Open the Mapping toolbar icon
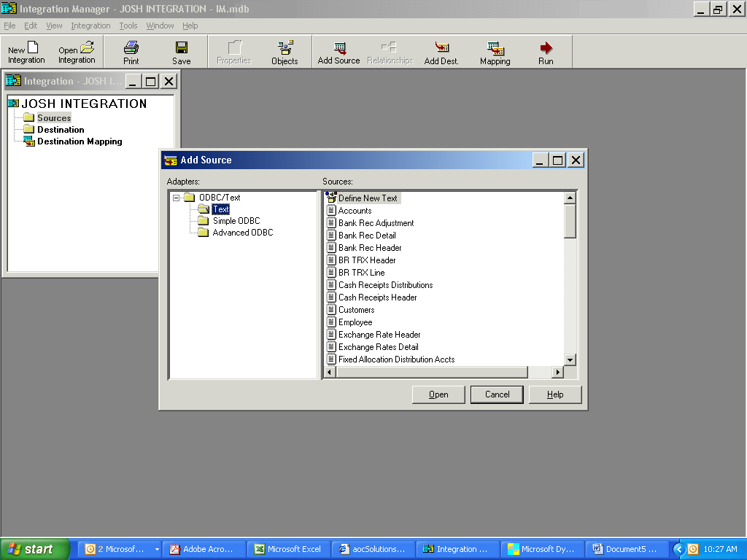Screen dimensions: 747x560 tap(495, 51)
